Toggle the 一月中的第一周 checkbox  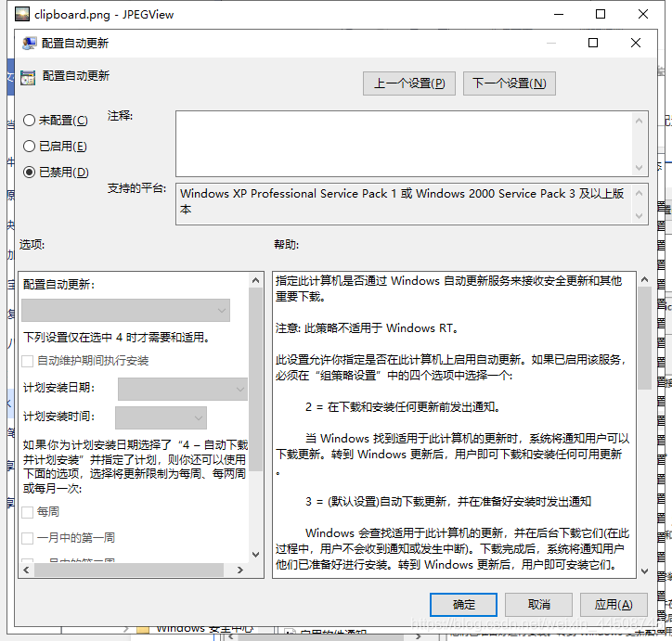(x=28, y=538)
